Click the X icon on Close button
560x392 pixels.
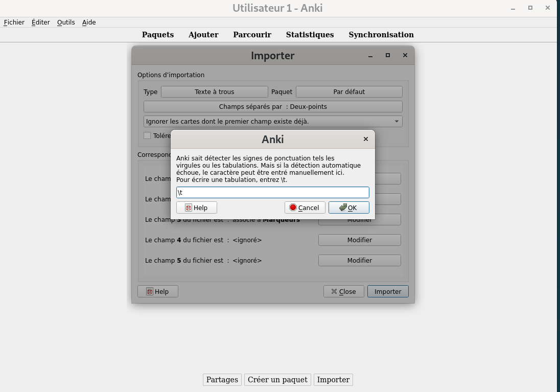click(334, 291)
